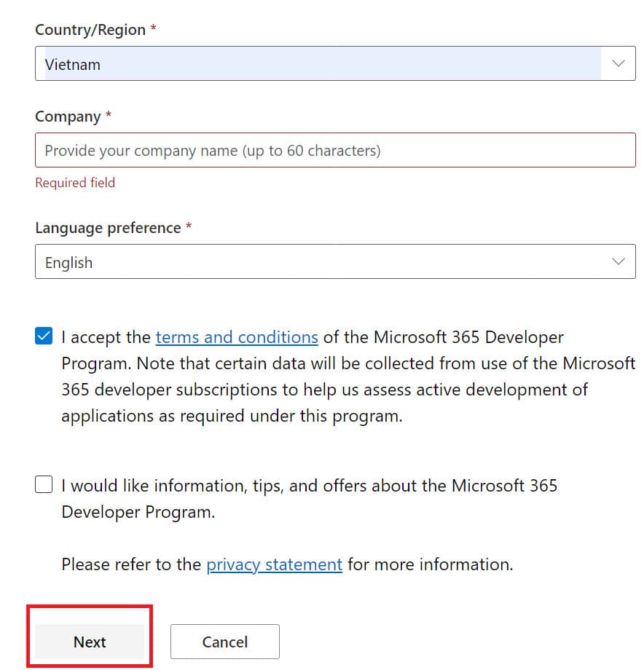Screen dimensions: 644x670
Task: Click the 'Country/Region' field label
Action: [x=90, y=30]
